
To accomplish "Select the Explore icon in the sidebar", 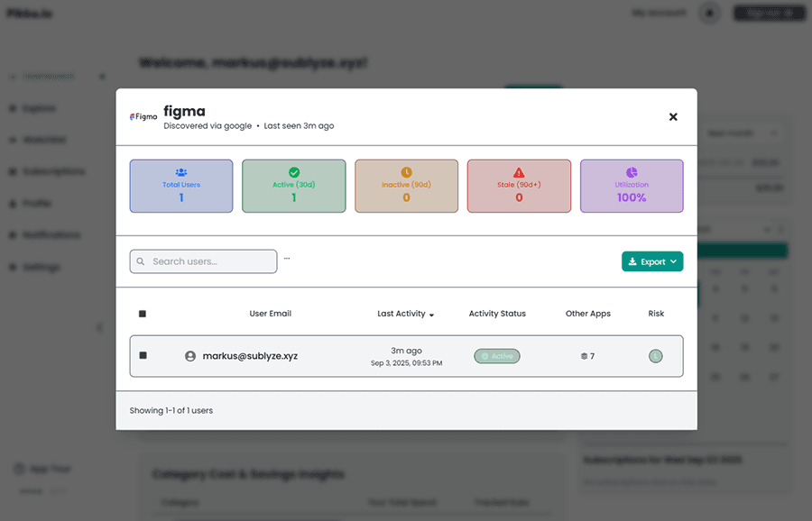I will tap(13, 108).
